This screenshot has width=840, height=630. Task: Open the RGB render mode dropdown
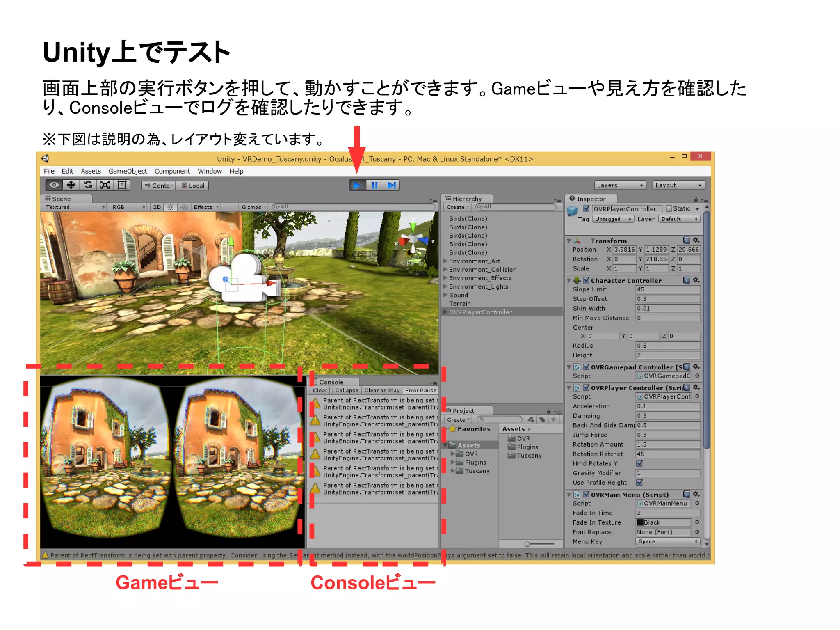tap(129, 207)
